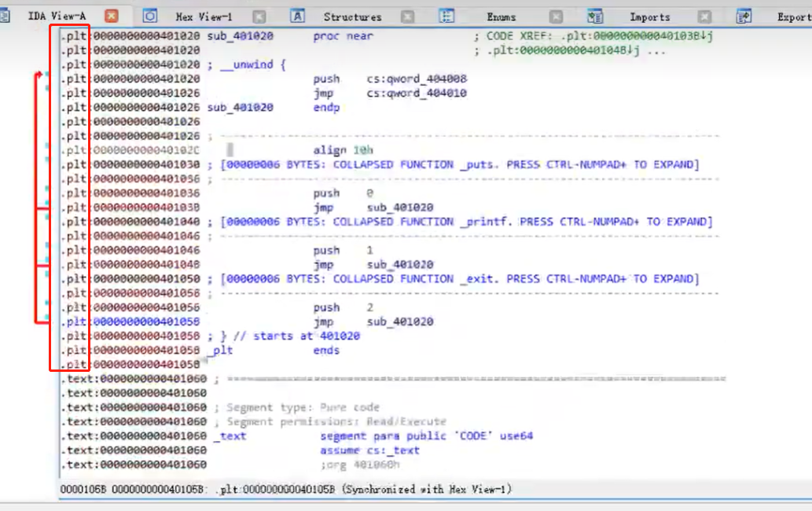Click the Imports tab icon

click(595, 16)
